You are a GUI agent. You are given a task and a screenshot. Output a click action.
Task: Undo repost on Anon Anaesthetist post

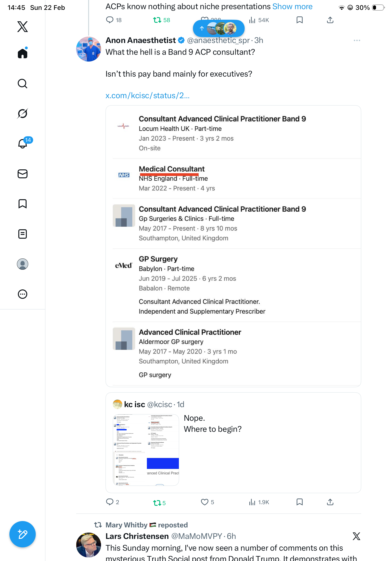157,503
